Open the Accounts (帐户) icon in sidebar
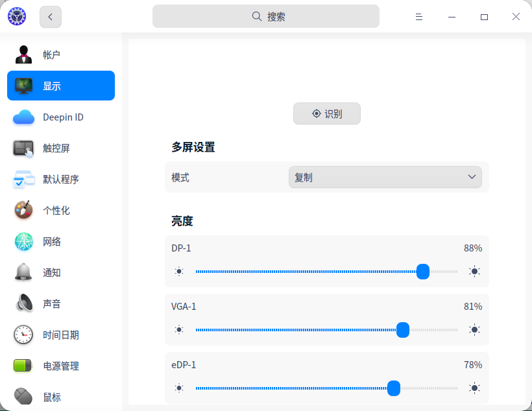The image size is (532, 411). (x=24, y=54)
